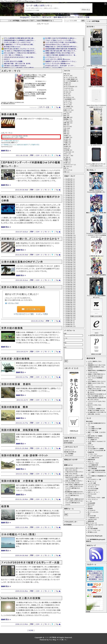Click the 確認 button in mail form
This screenshot has width=107, height=644.
[66, 361]
